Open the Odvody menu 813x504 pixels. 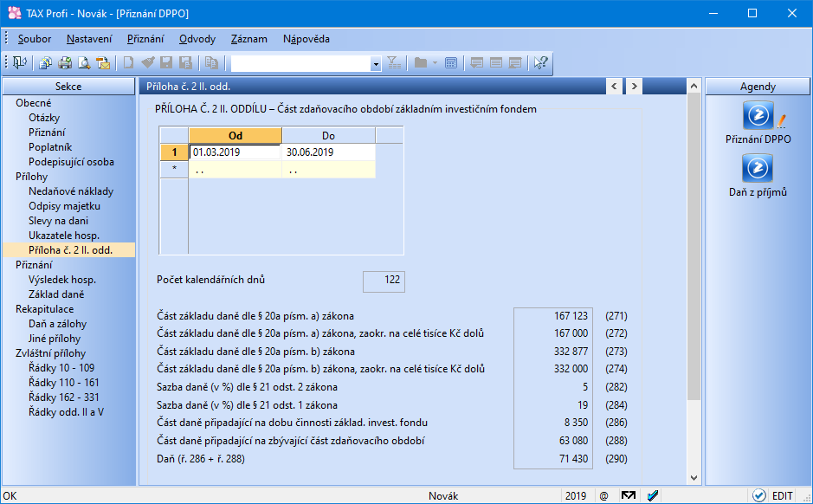click(x=197, y=39)
